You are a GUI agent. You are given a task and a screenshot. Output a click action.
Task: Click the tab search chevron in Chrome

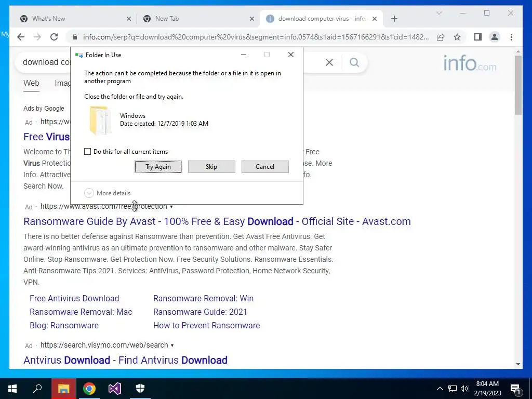click(x=438, y=13)
